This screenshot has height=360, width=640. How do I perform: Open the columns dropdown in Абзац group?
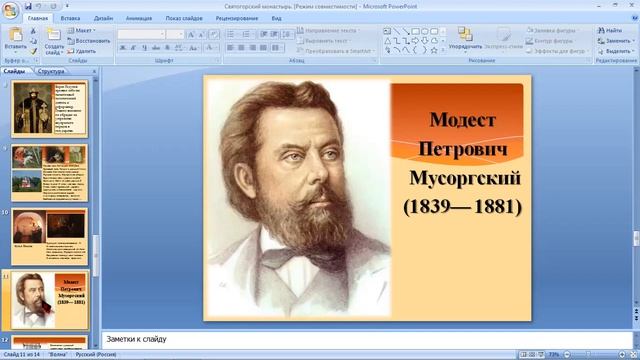point(277,48)
